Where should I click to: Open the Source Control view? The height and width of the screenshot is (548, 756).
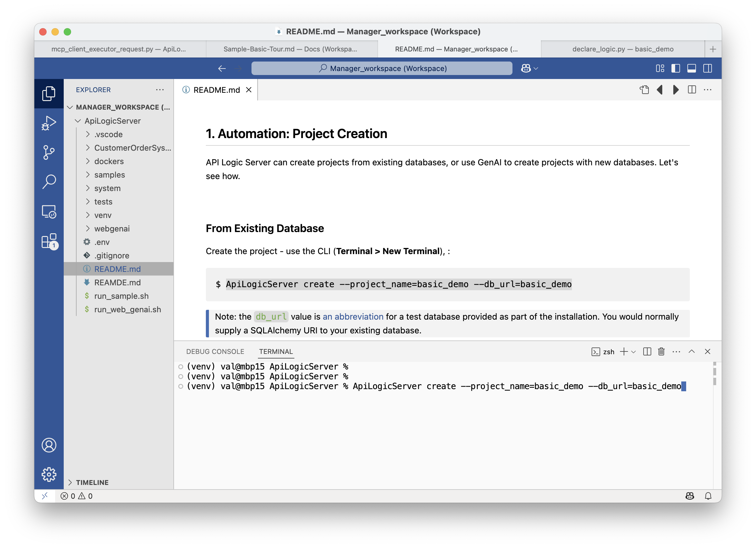tap(49, 152)
